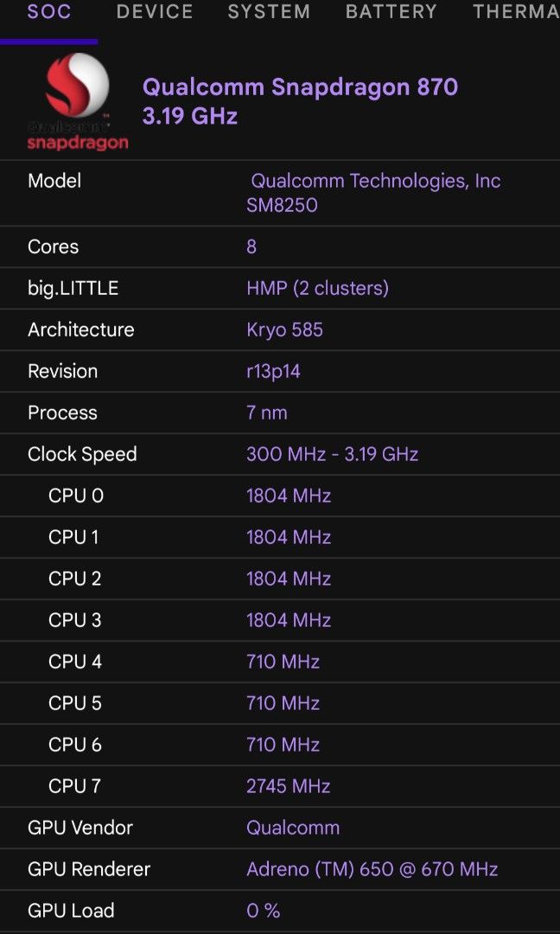Go to the THERMAL tab

(x=516, y=12)
